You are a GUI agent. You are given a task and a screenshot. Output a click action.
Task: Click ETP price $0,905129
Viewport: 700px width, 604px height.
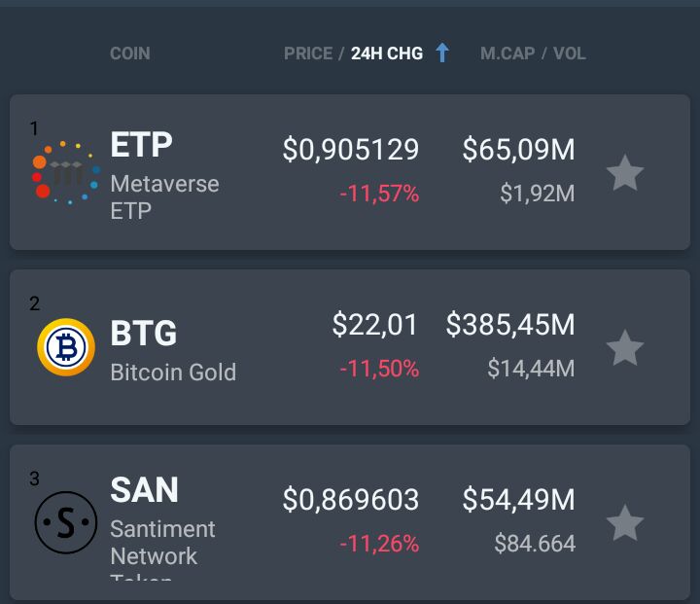tap(350, 150)
